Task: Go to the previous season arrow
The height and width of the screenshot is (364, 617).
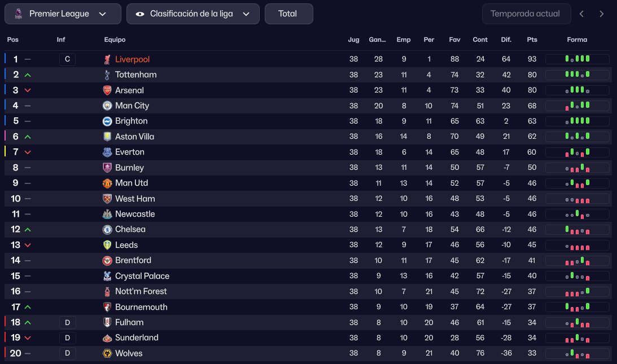Action: point(581,14)
